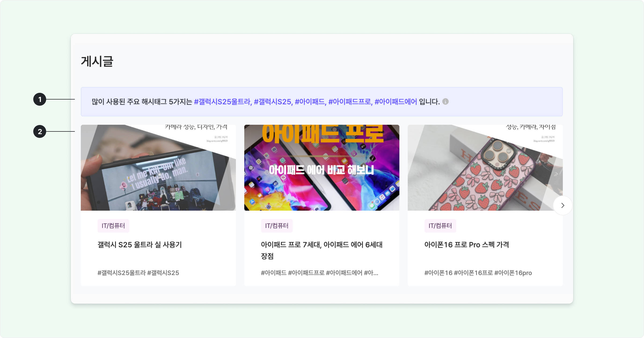Click the #갤럭시S25 hashtag link in summary

pyautogui.click(x=273, y=102)
